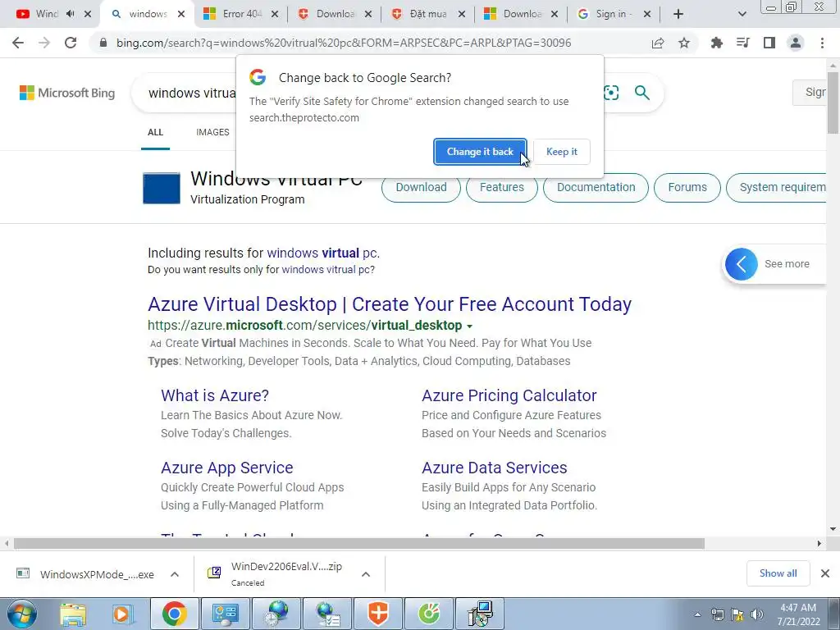Open the media control icon in toolbar

click(x=743, y=43)
